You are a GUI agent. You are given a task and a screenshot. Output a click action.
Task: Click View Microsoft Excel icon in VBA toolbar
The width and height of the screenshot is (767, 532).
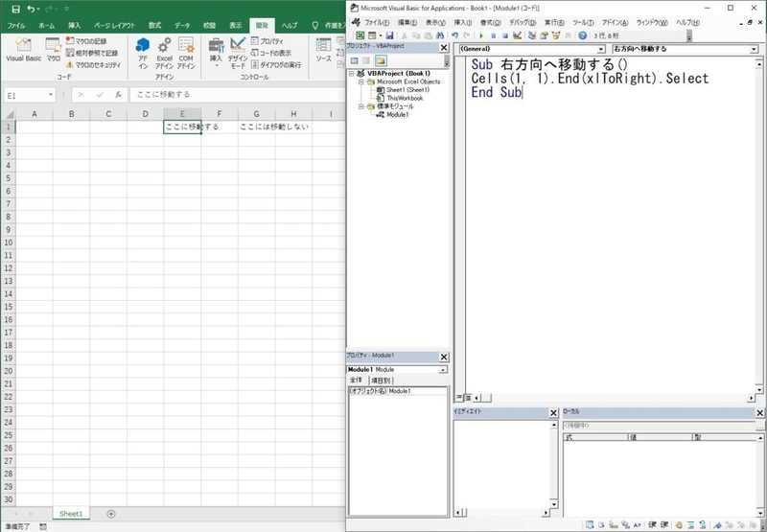click(360, 35)
